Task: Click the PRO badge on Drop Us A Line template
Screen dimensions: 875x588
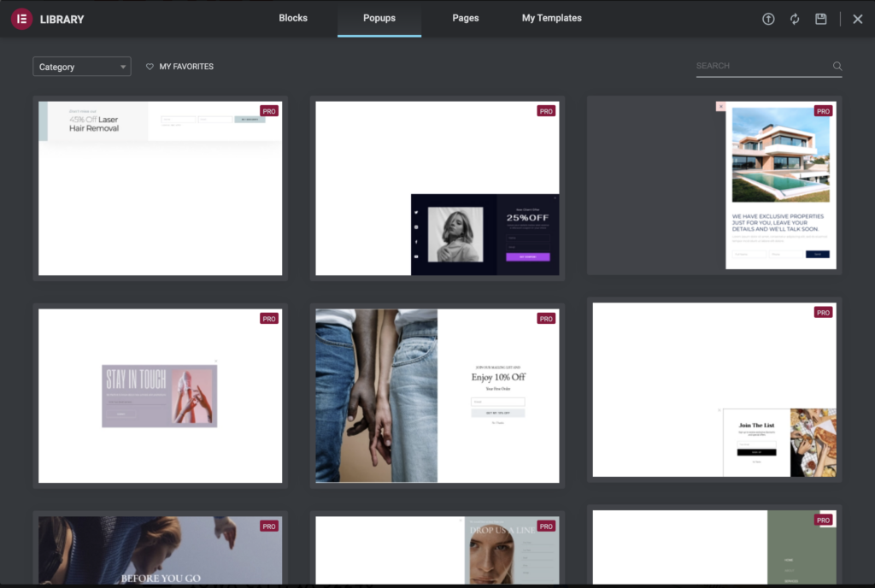Action: (x=546, y=526)
